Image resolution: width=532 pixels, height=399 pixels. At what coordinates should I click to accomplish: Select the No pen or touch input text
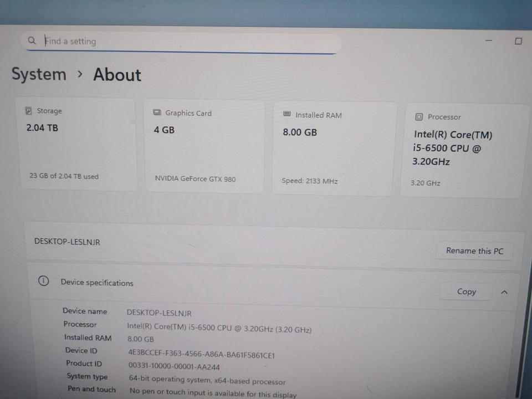click(x=213, y=393)
